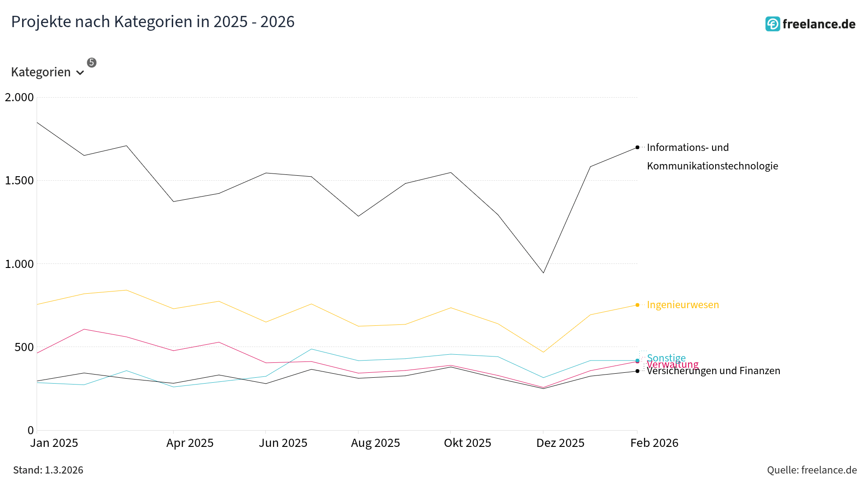868x488 pixels.
Task: Click the Kategorien chevron arrow
Action: pos(80,73)
